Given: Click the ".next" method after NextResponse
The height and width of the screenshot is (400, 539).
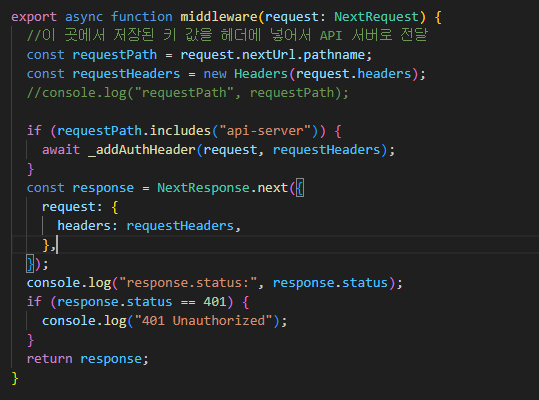Looking at the screenshot, I should (269, 188).
